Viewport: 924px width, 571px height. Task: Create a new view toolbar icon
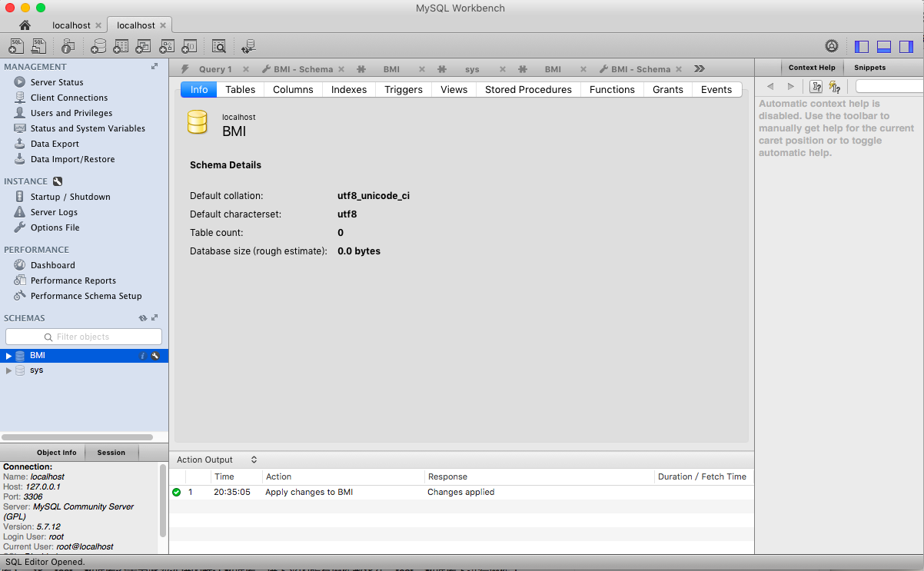click(143, 46)
